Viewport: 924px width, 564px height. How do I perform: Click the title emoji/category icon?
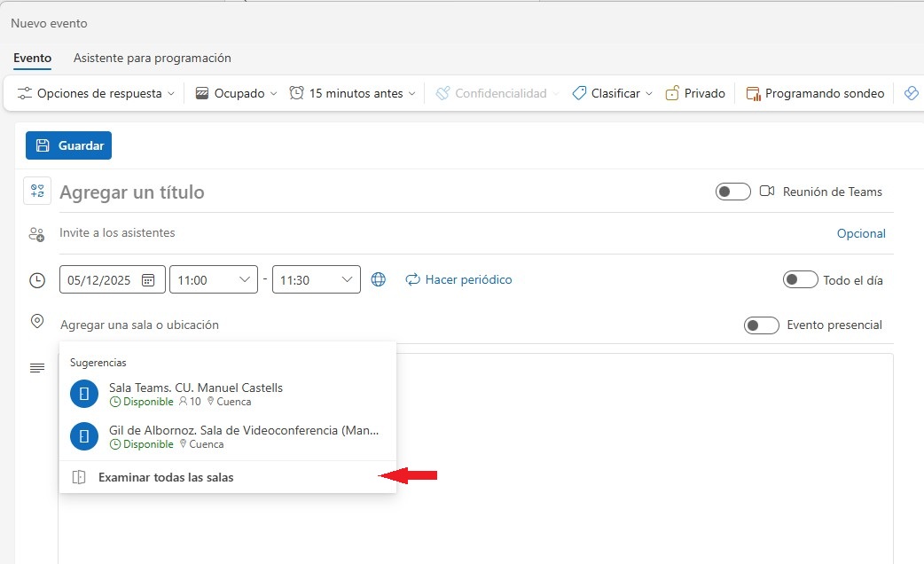point(37,192)
